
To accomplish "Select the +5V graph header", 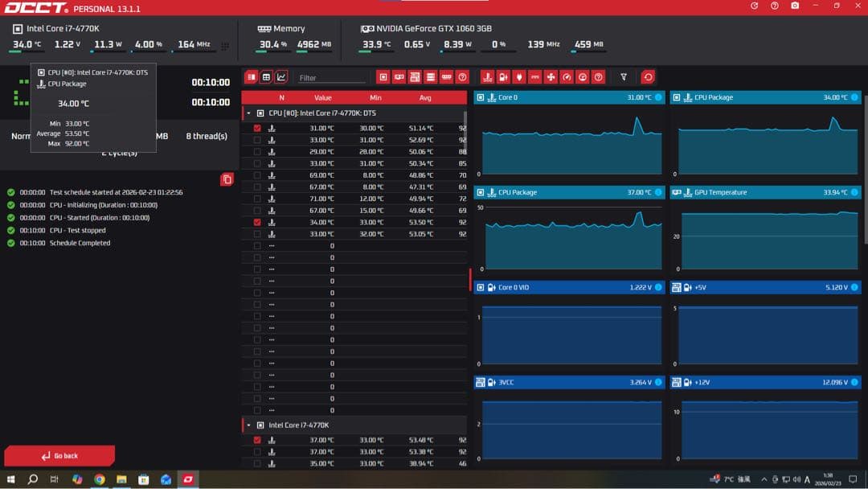I will (766, 287).
